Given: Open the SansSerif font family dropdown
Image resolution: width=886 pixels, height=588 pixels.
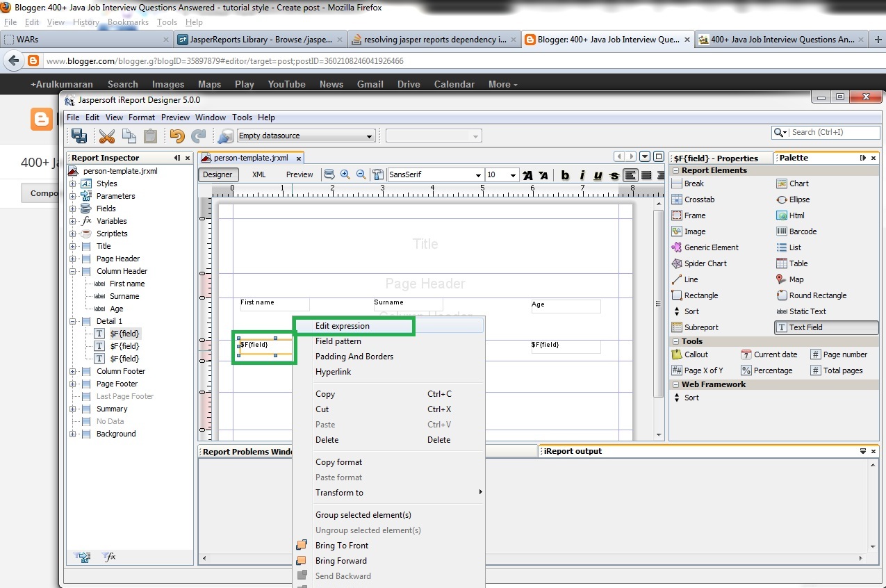Looking at the screenshot, I should [478, 175].
